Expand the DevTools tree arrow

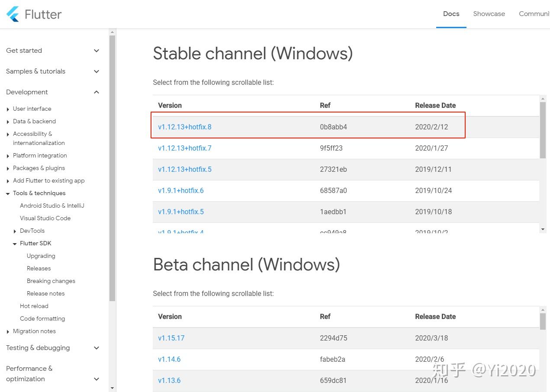tap(15, 231)
